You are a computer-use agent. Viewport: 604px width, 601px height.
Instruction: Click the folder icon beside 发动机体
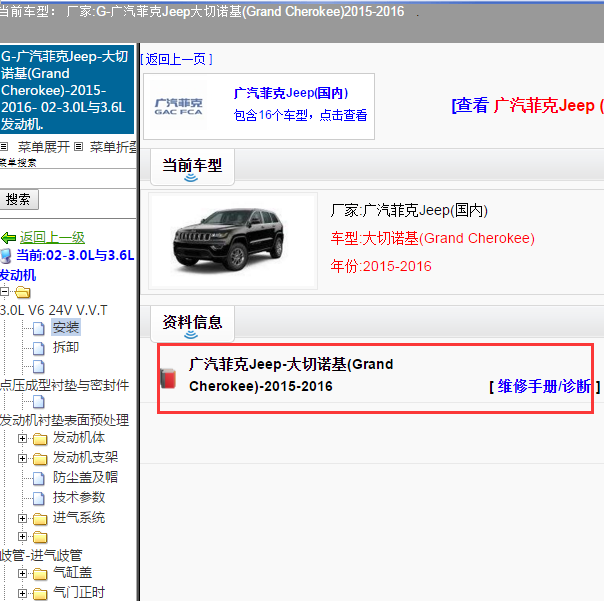(40, 438)
